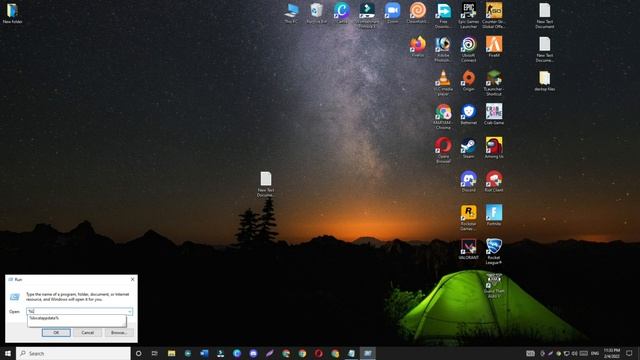Click the taskbar clock and date
The image size is (640, 360).
(x=611, y=353)
